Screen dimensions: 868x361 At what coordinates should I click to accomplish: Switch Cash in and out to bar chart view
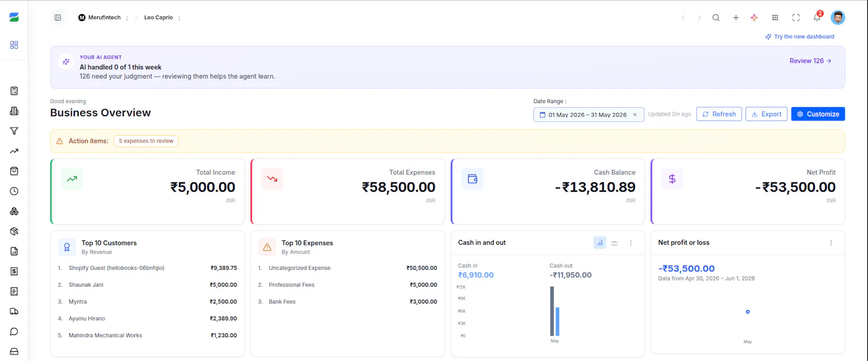tap(599, 243)
